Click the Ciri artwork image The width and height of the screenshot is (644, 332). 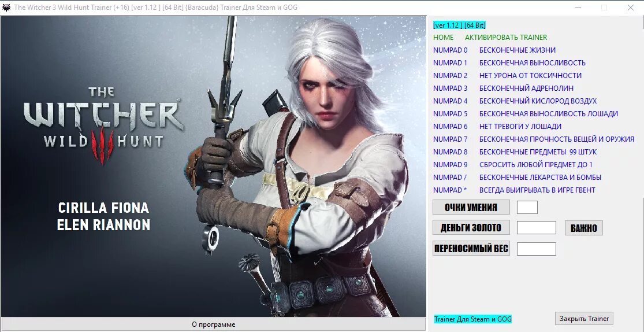coord(214,166)
